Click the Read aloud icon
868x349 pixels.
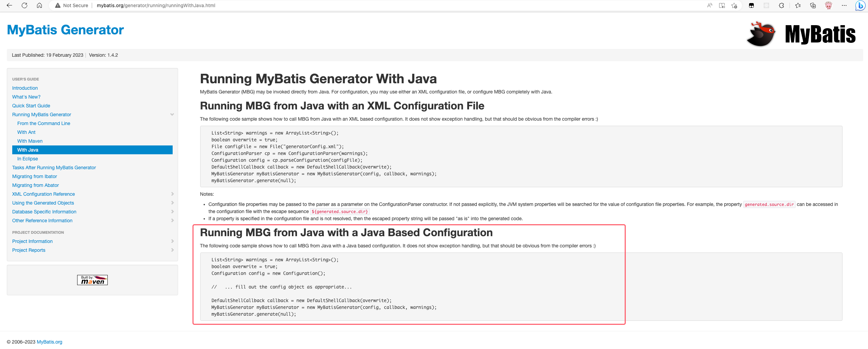[710, 5]
